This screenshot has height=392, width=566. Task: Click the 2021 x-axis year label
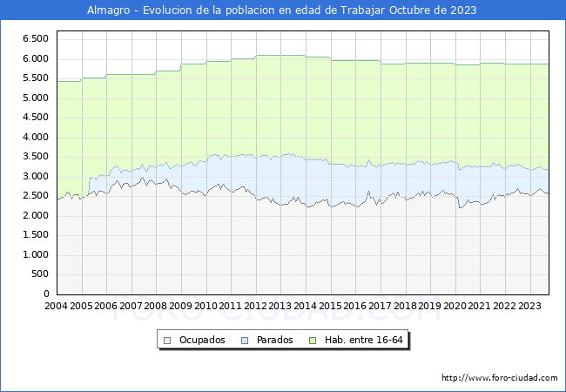479,306
